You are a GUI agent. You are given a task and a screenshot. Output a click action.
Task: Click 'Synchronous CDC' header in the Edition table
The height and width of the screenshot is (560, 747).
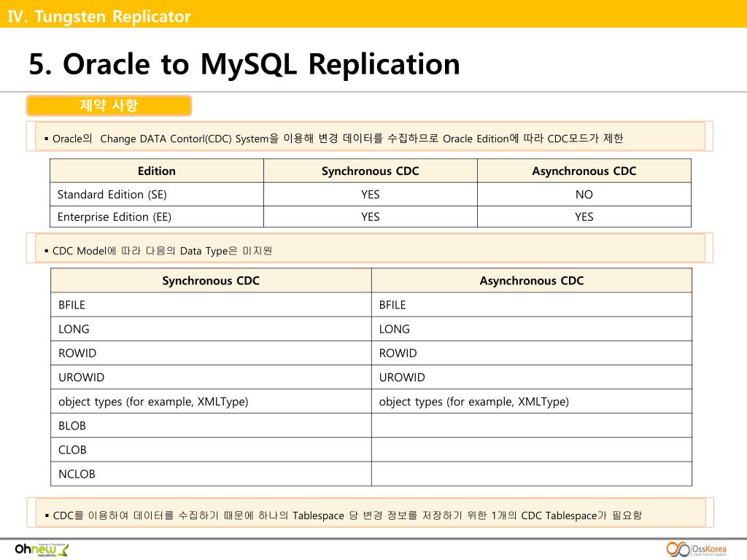pyautogui.click(x=370, y=171)
